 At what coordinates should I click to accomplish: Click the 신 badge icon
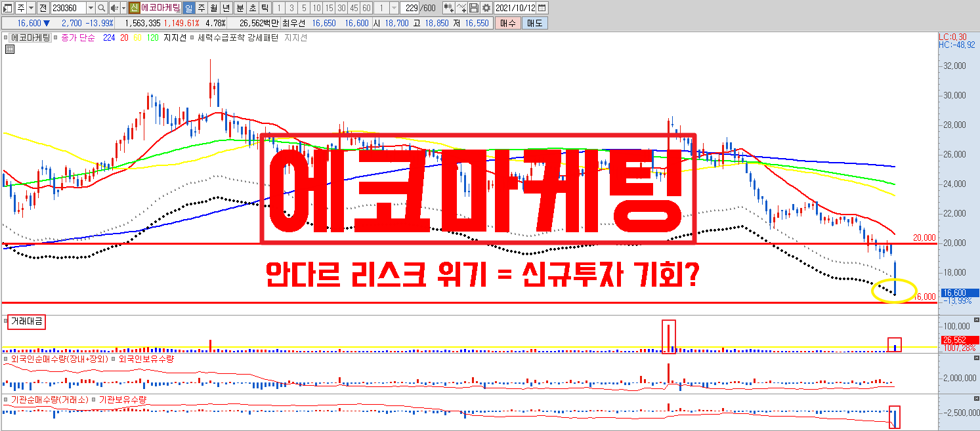(134, 8)
